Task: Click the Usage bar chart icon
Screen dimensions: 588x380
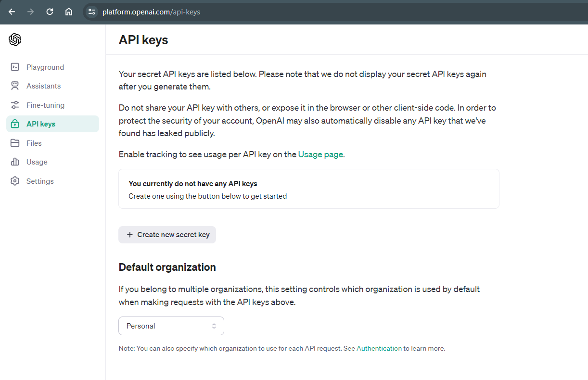Action: pyautogui.click(x=15, y=162)
